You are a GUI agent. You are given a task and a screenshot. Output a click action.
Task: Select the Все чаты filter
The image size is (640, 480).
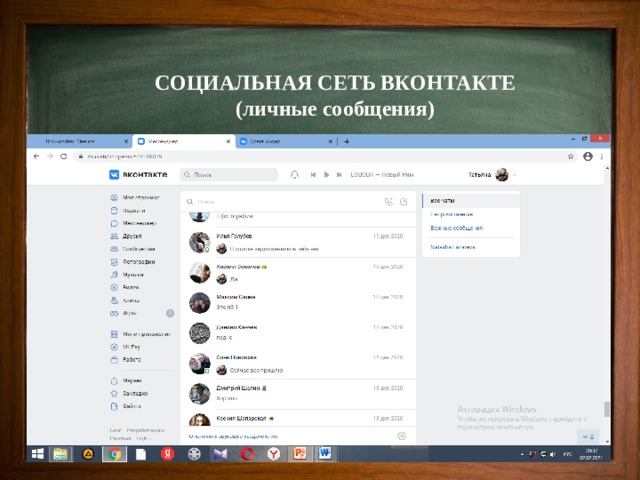(471, 201)
